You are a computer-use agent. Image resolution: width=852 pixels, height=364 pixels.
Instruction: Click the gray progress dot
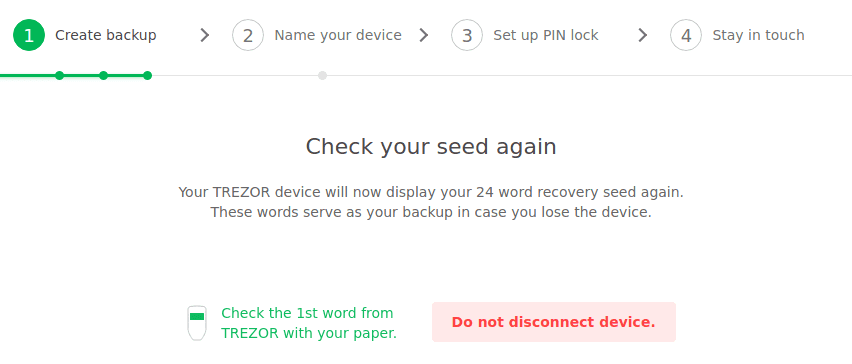coord(322,76)
